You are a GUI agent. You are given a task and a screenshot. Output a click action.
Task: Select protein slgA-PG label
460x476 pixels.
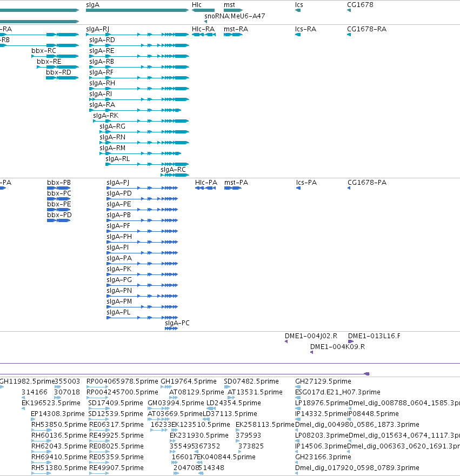pyautogui.click(x=119, y=280)
